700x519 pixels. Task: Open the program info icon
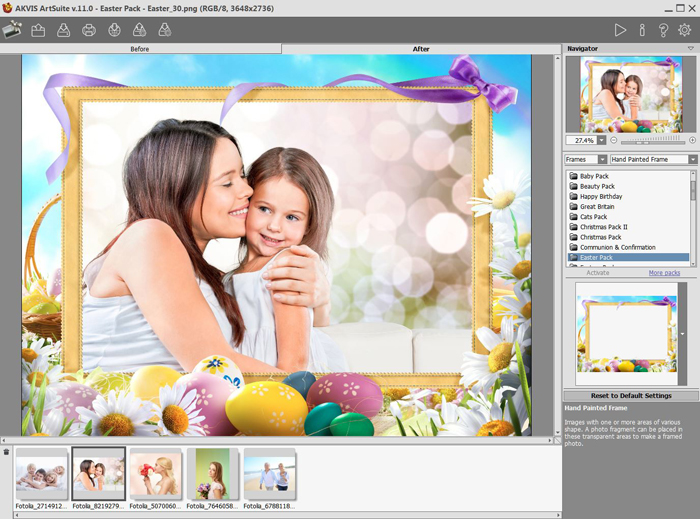coord(642,30)
